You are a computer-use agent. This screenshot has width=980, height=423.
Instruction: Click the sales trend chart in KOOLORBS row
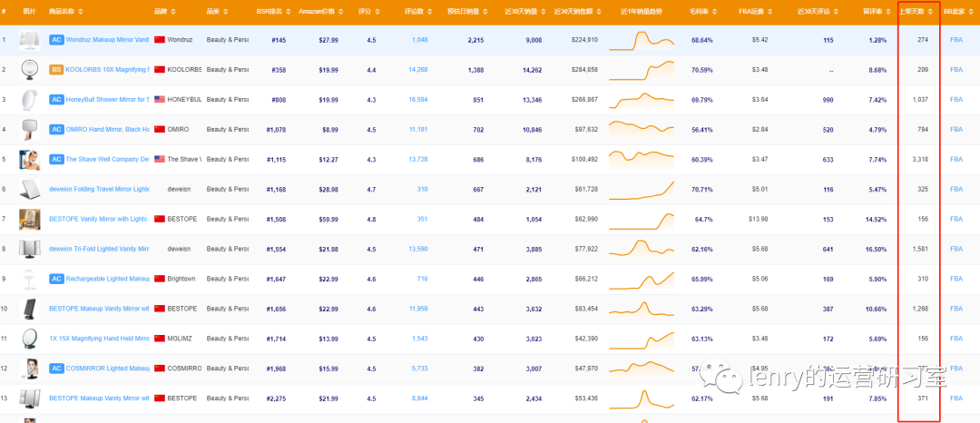(642, 70)
